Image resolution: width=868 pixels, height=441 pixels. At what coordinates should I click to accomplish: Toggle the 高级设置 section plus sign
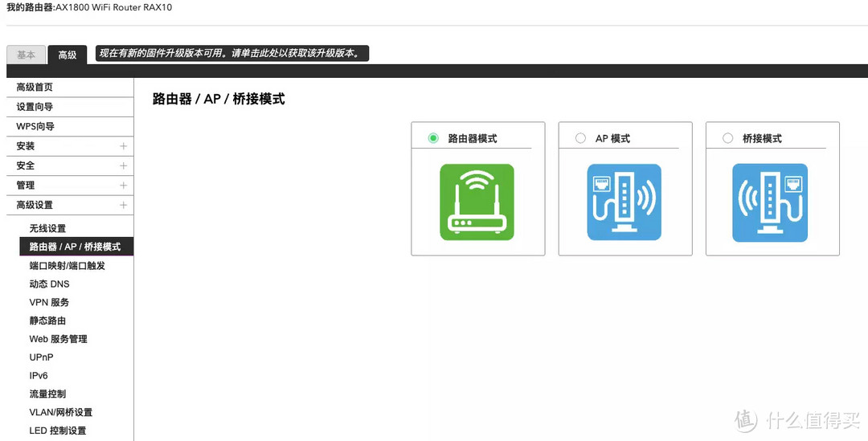coord(124,205)
